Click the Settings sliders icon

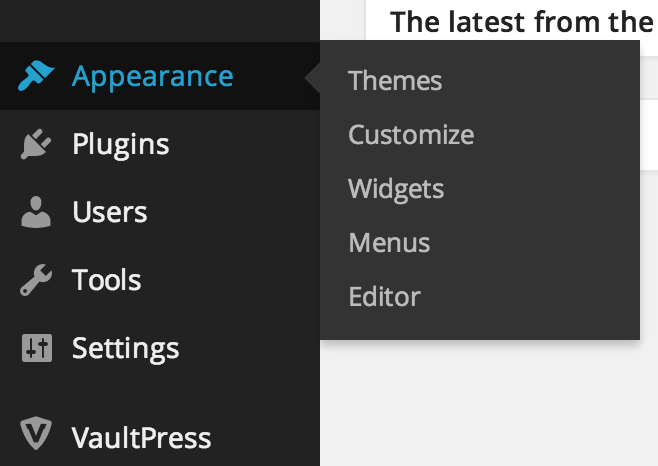coord(37,348)
